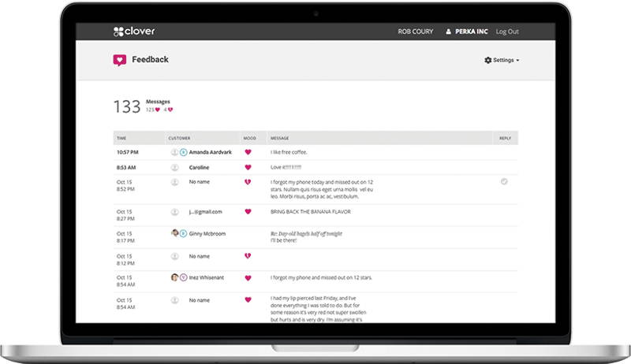Click the 10:57 PM time cell
This screenshot has width=631, height=364.
pos(128,152)
